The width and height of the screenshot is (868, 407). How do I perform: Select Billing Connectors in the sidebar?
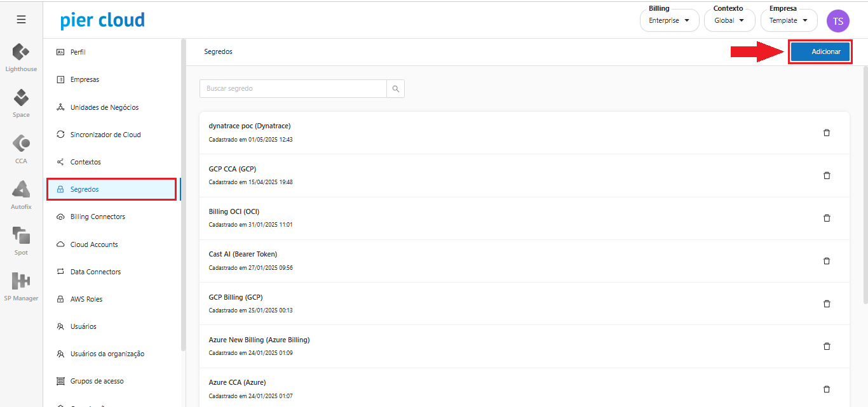[x=98, y=217]
